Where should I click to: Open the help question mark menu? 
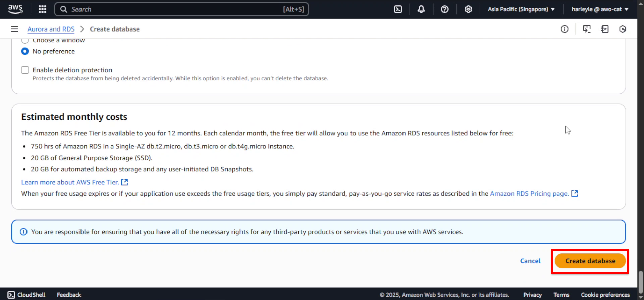445,9
